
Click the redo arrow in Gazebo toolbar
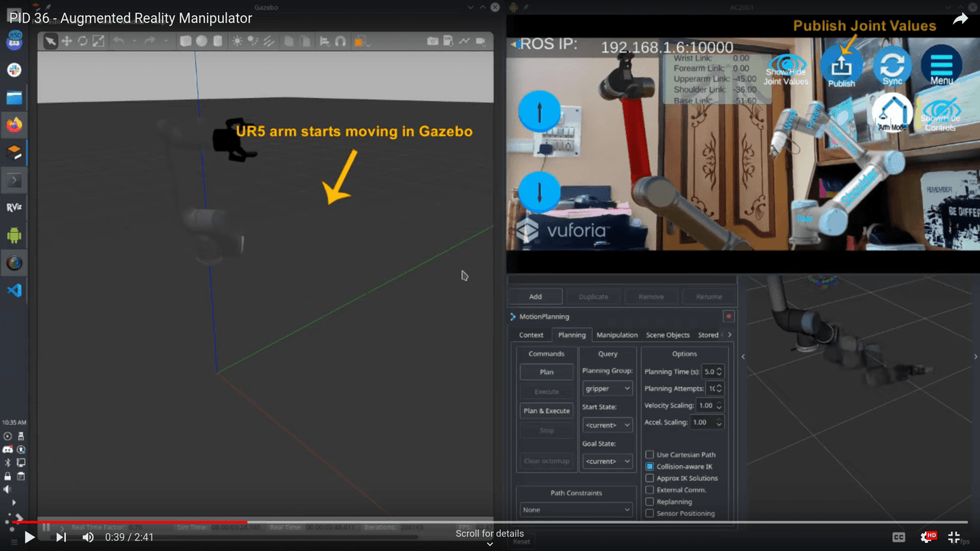pos(150,41)
